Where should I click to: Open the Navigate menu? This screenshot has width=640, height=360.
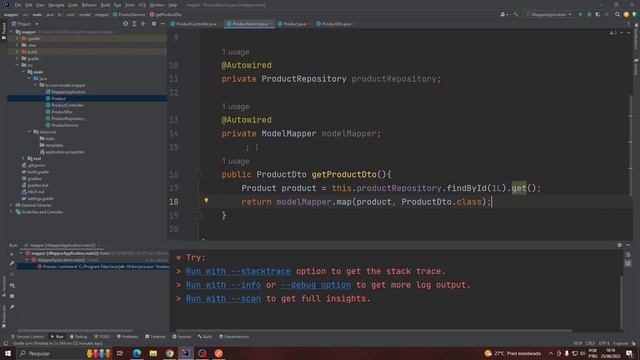pos(56,5)
